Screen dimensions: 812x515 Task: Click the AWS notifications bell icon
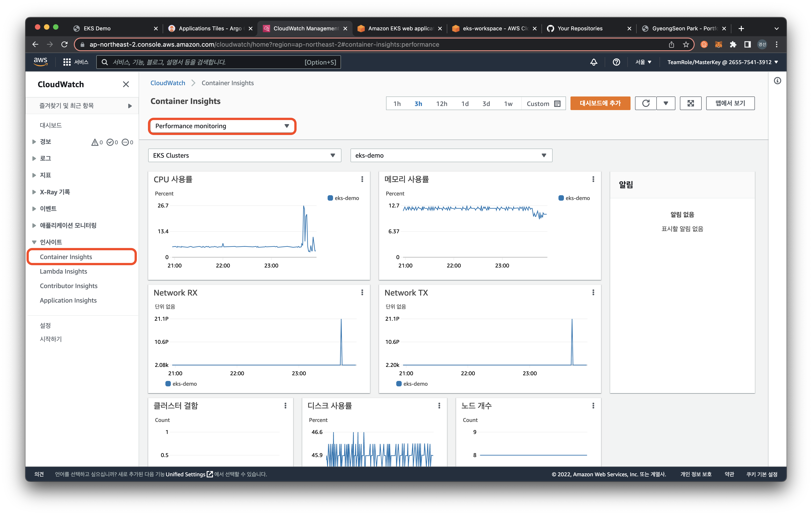pyautogui.click(x=594, y=62)
